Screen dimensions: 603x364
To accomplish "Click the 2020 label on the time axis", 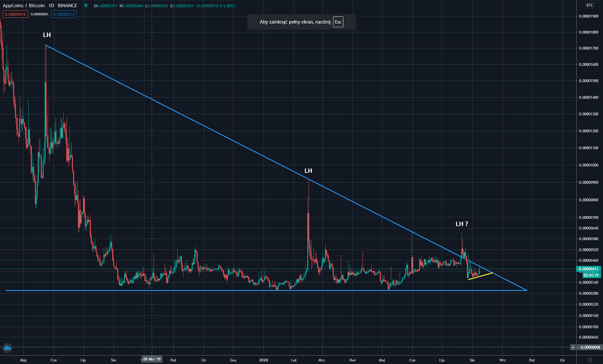I will [264, 360].
